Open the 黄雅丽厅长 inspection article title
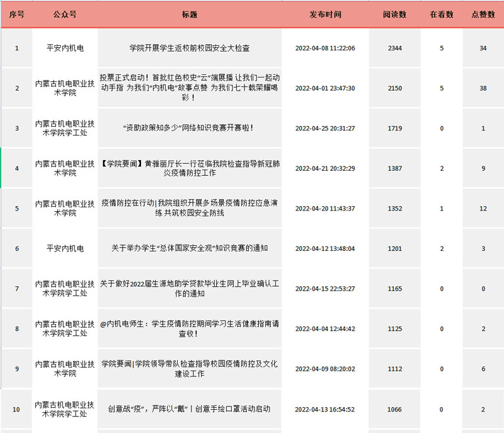 189,168
